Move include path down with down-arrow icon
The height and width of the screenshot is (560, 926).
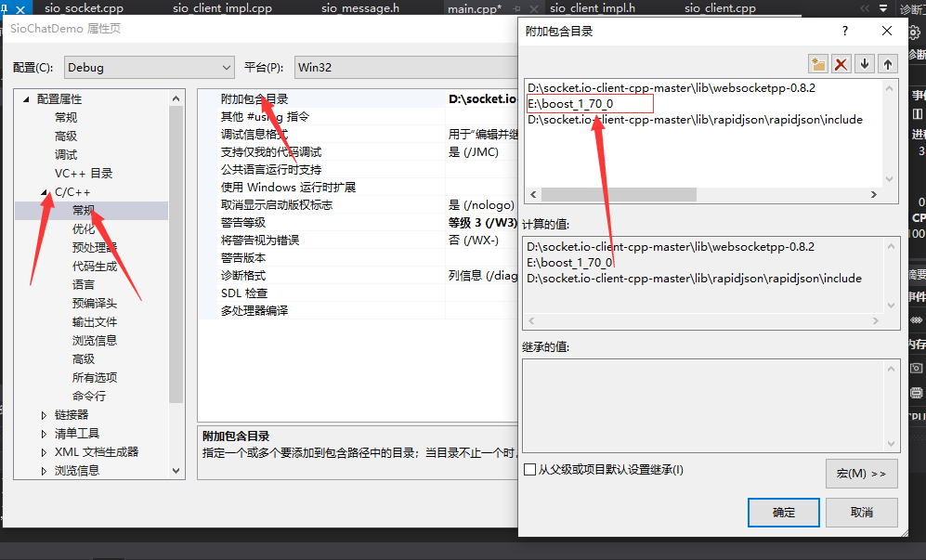point(865,63)
